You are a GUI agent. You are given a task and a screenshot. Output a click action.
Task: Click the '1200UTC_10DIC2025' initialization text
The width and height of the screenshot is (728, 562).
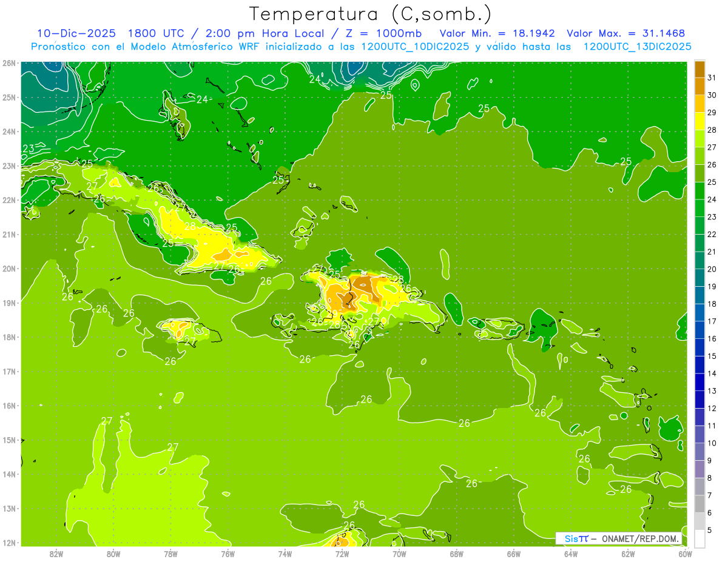(x=414, y=47)
